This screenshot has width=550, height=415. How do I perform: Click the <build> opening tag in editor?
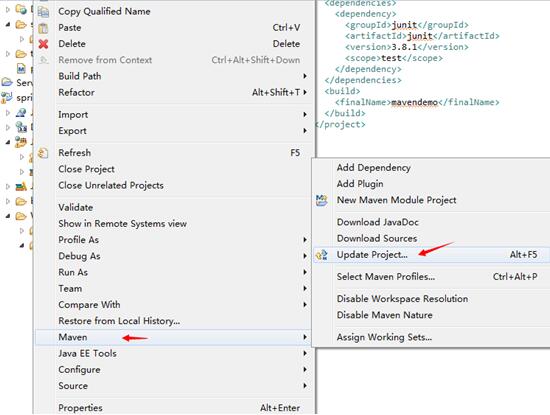[342, 91]
